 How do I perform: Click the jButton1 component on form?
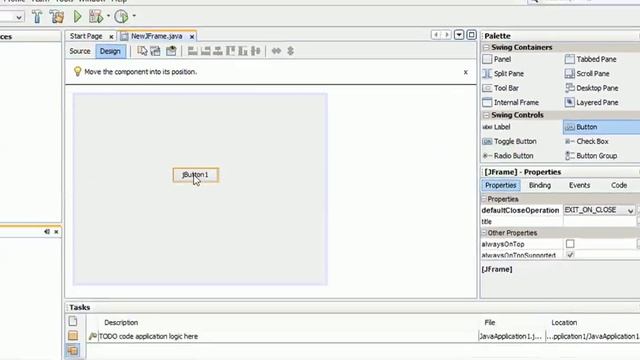click(x=196, y=175)
